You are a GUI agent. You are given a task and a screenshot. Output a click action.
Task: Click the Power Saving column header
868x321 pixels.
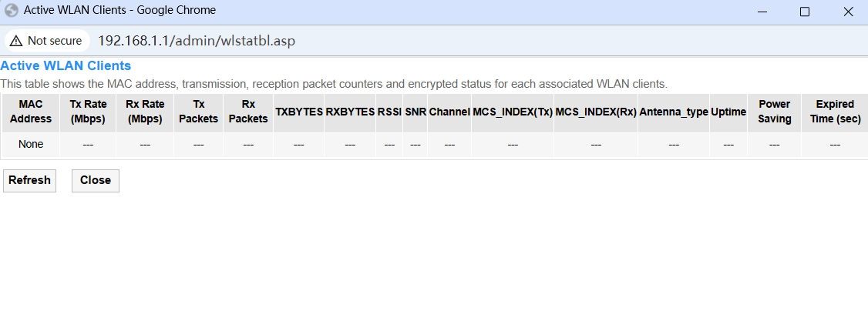(x=775, y=112)
